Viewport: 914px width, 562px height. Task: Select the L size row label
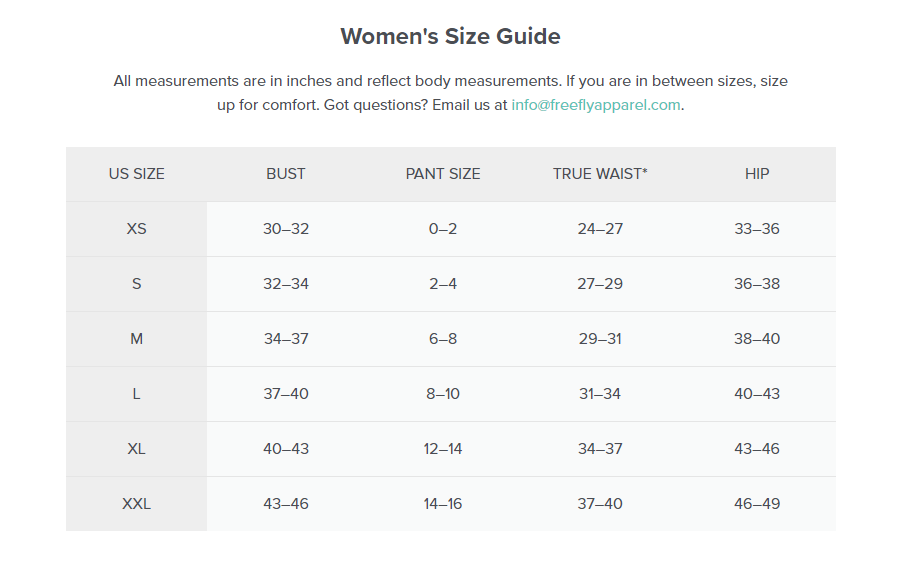136,394
